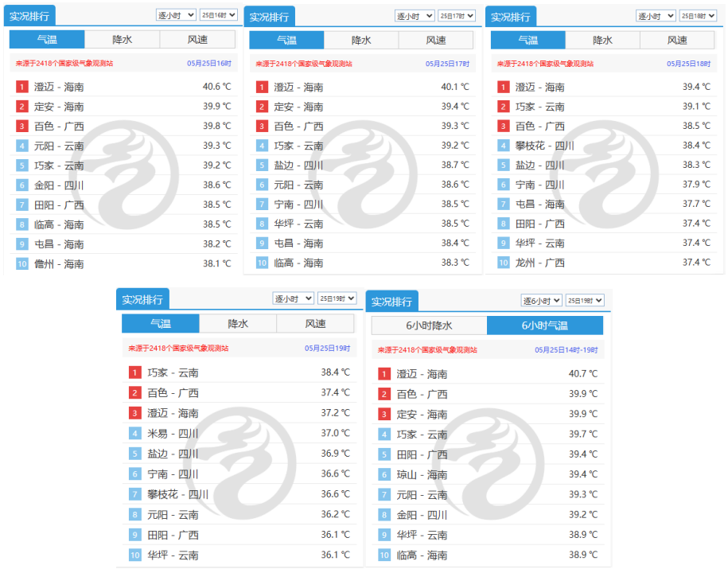Click 元阳 - 云南 row showing 36.2 ℃
Screen dimensions: 728x573
tap(239, 514)
